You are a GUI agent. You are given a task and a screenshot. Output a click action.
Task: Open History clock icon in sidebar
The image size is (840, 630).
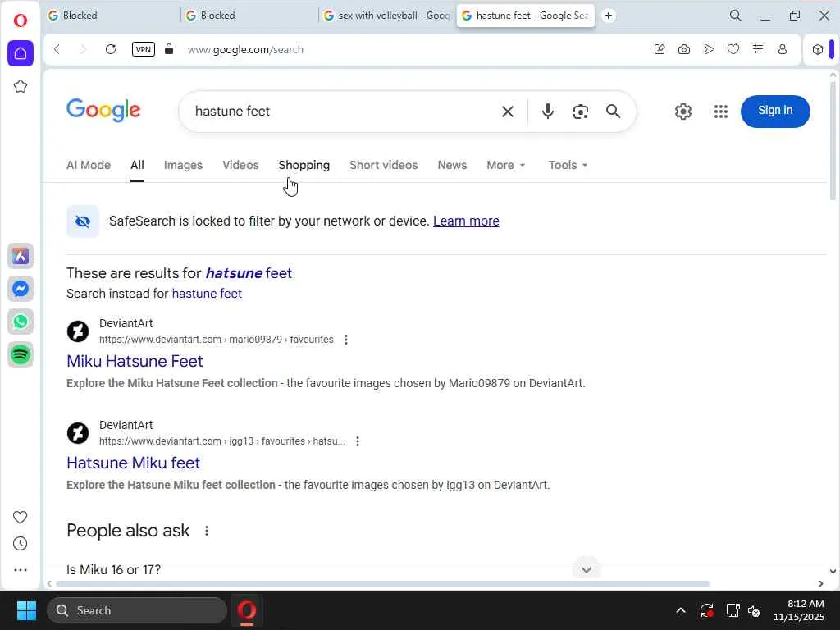pyautogui.click(x=20, y=544)
